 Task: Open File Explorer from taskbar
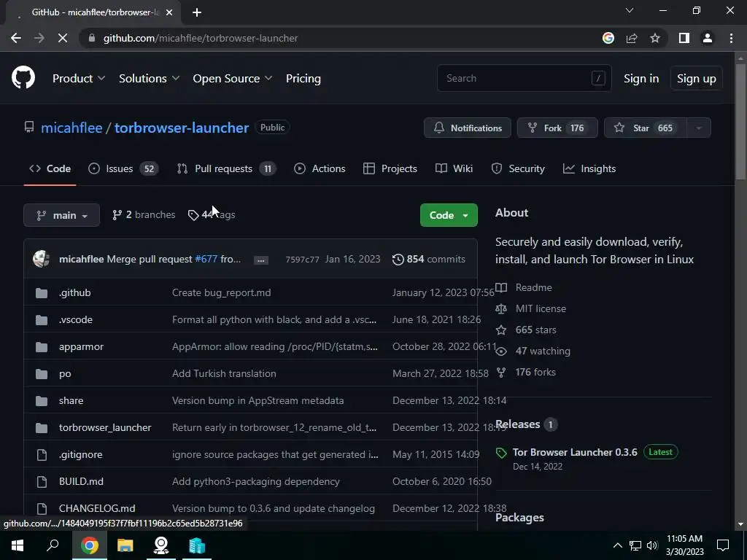[x=125, y=545]
